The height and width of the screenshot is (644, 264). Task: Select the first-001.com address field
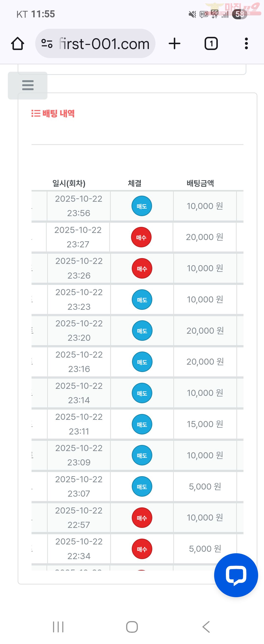104,44
